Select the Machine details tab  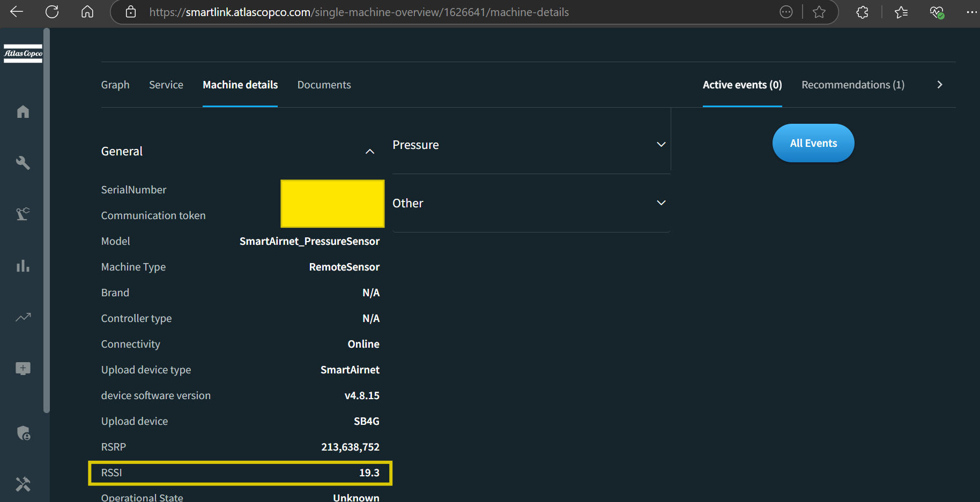240,85
